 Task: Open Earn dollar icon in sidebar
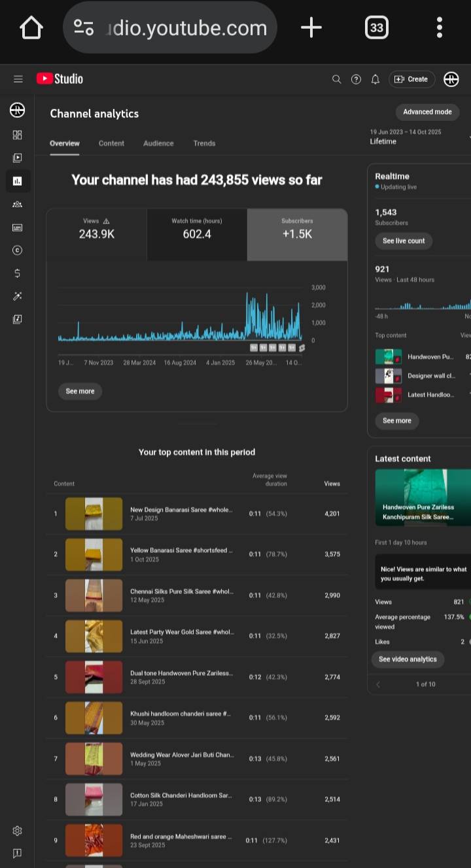point(18,273)
